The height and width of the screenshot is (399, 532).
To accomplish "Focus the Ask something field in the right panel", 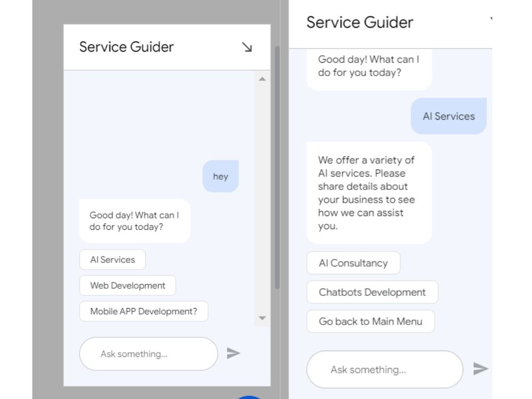I will (x=384, y=369).
